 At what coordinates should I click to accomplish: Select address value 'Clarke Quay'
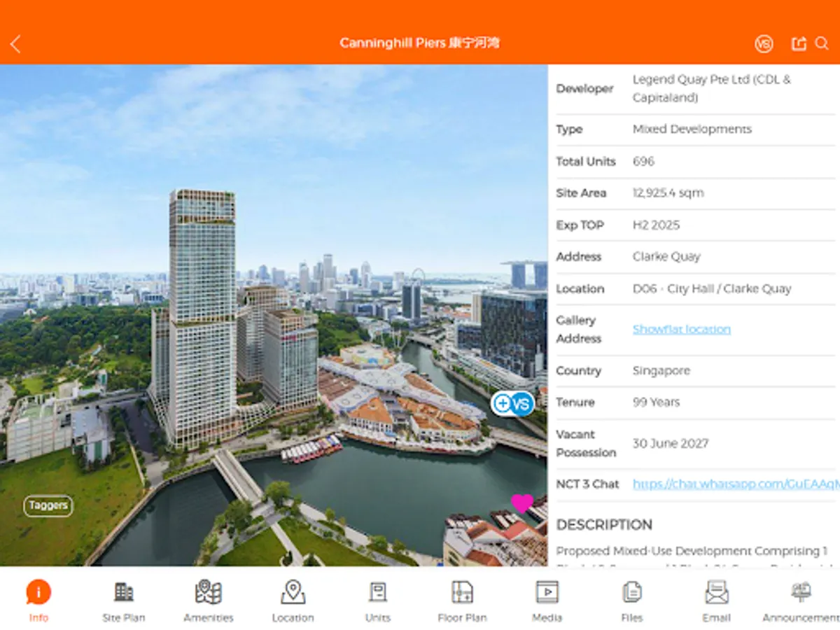pyautogui.click(x=666, y=257)
